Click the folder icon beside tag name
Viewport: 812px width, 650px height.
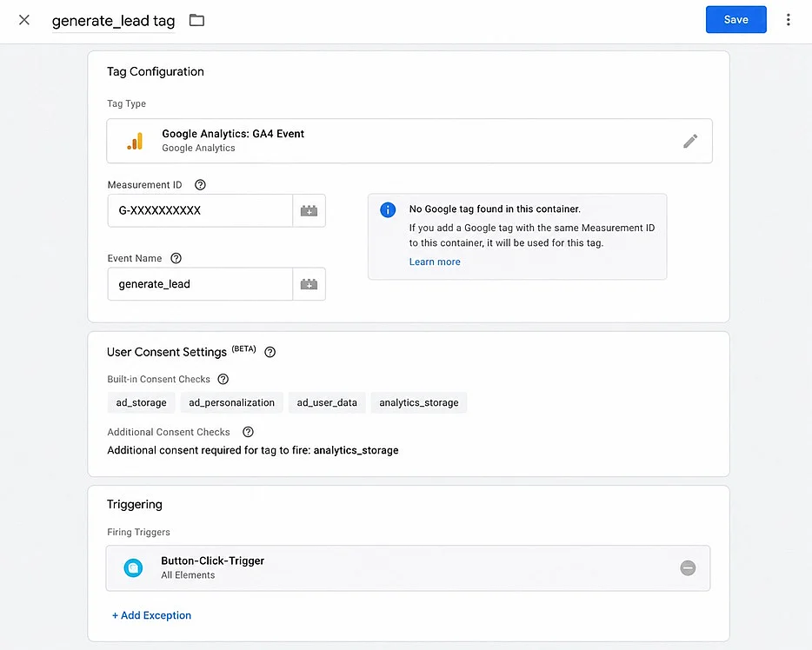[x=196, y=21]
